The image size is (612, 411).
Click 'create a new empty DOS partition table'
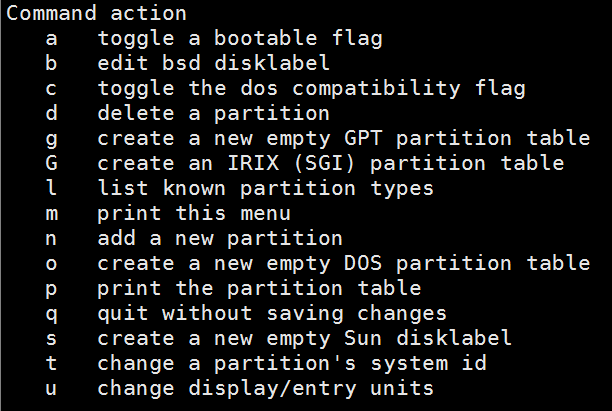(344, 263)
